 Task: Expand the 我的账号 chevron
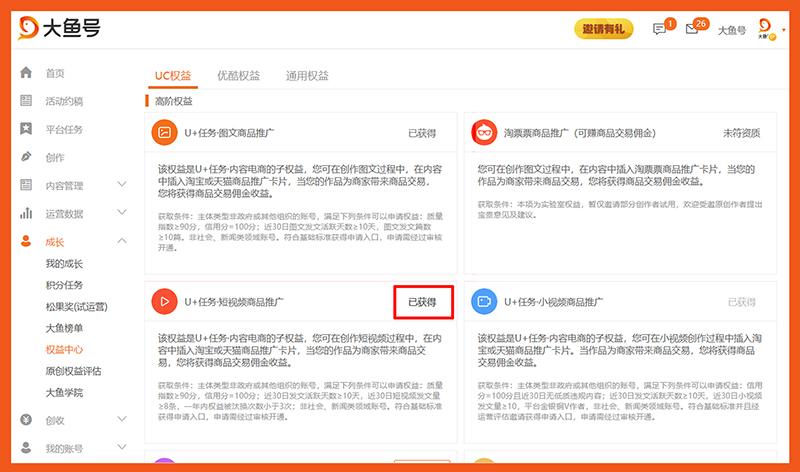click(122, 447)
